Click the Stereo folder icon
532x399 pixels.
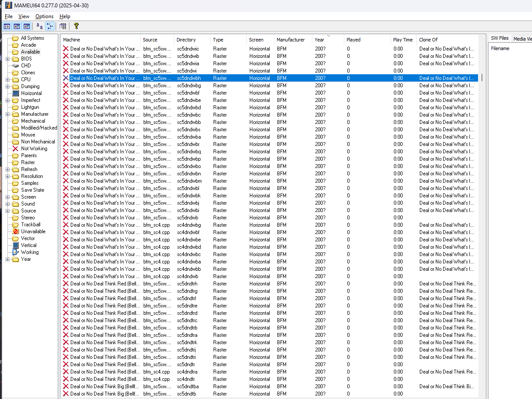(x=15, y=218)
